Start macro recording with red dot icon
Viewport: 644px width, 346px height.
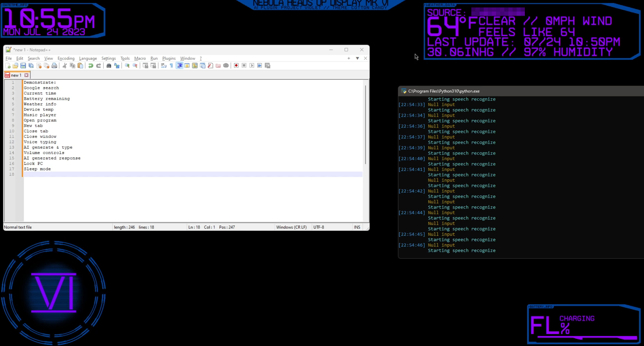[236, 66]
